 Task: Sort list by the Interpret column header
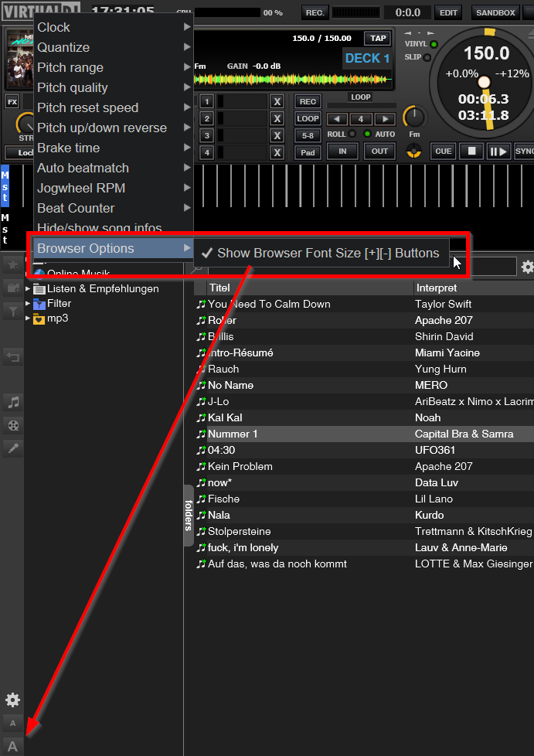tap(474, 288)
